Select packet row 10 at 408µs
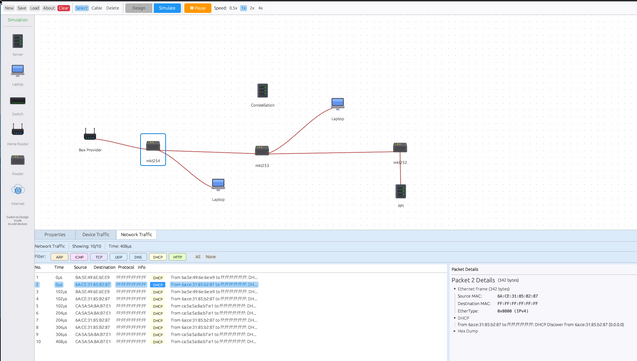This screenshot has height=361, width=637. 146,342
